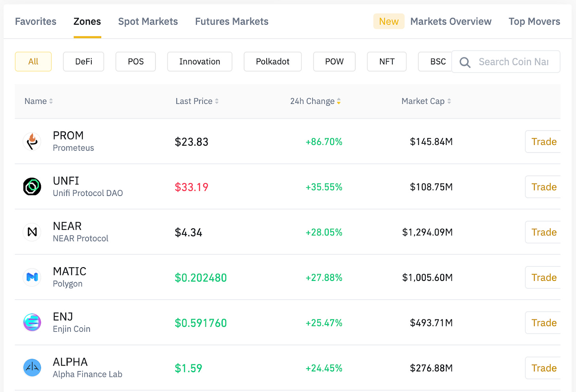Click the red $33.19 price
576x392 pixels.
coord(191,187)
